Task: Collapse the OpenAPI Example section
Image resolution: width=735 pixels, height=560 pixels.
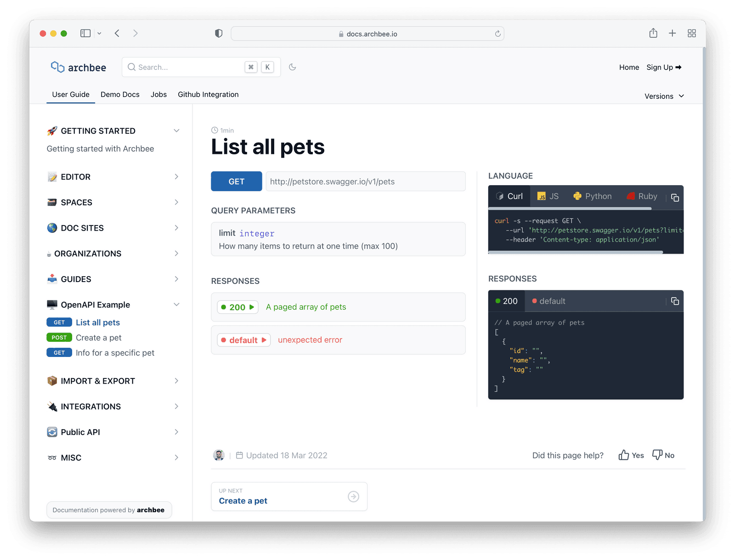Action: coord(176,304)
